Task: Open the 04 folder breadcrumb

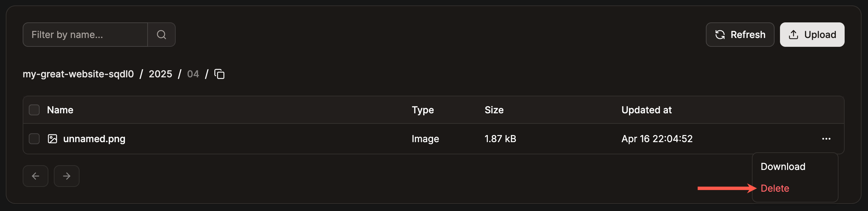Action: tap(193, 74)
